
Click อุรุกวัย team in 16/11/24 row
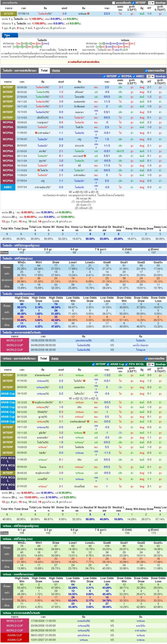point(43,161)
